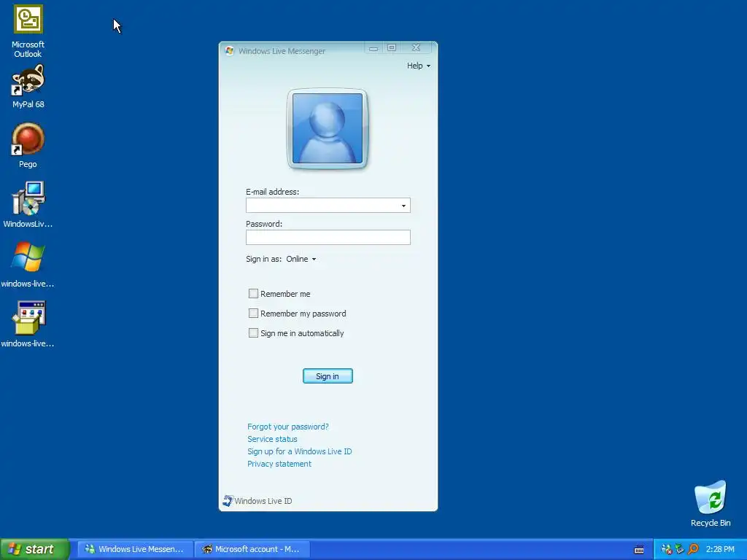Tick the Remember me checkbox
Screen dimensions: 747x560
tap(253, 294)
